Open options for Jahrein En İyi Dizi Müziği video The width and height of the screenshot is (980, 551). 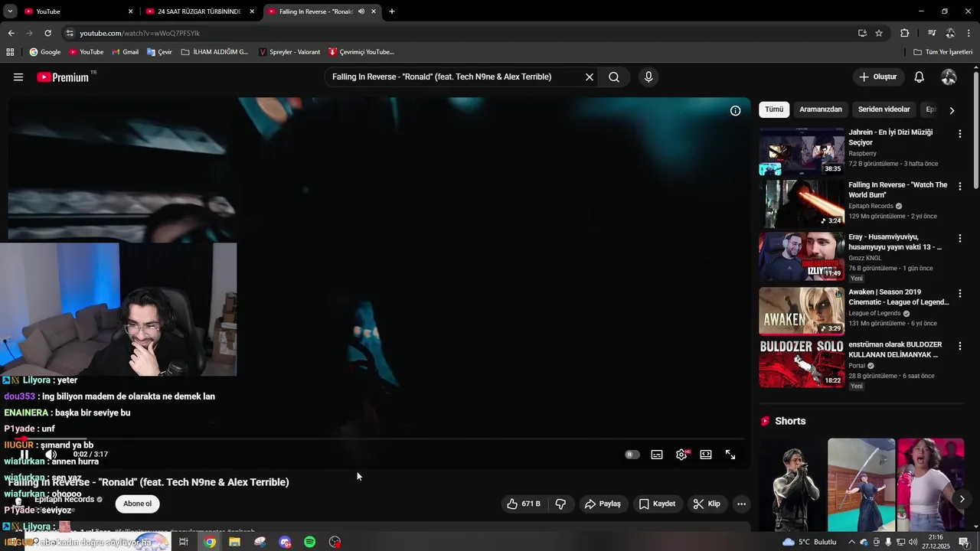pyautogui.click(x=960, y=134)
